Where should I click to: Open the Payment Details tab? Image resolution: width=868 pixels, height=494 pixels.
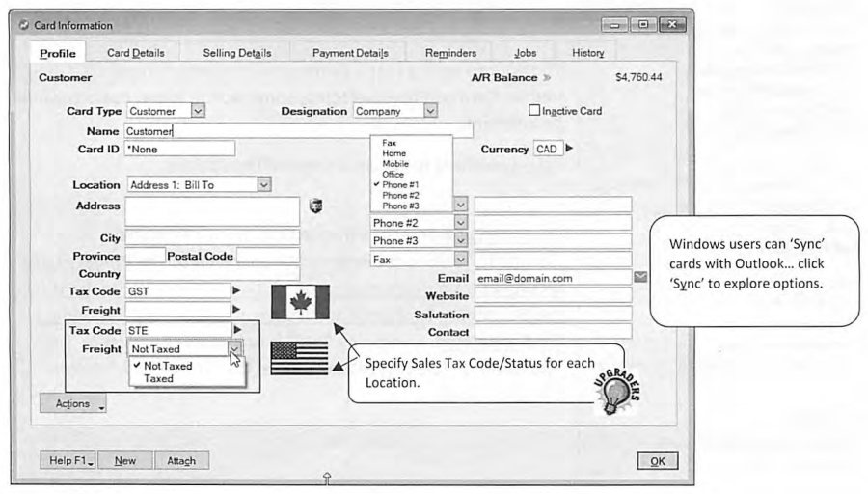click(x=350, y=53)
